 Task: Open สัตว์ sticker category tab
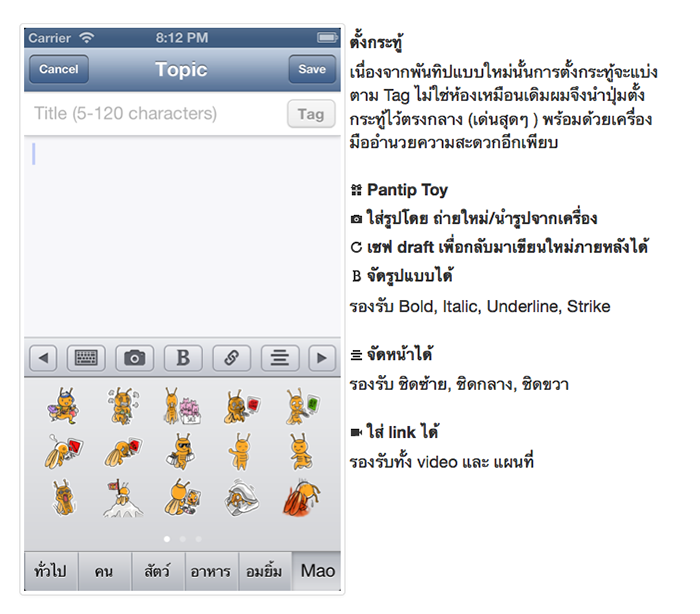tap(158, 571)
